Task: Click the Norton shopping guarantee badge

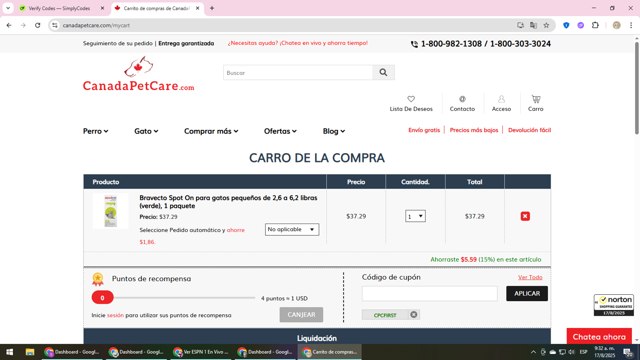Action: pyautogui.click(x=613, y=304)
